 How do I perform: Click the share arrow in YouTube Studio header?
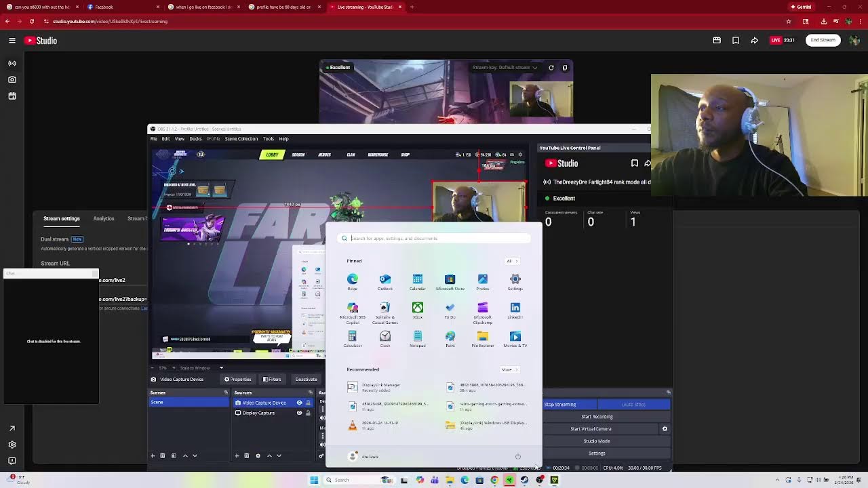(754, 40)
